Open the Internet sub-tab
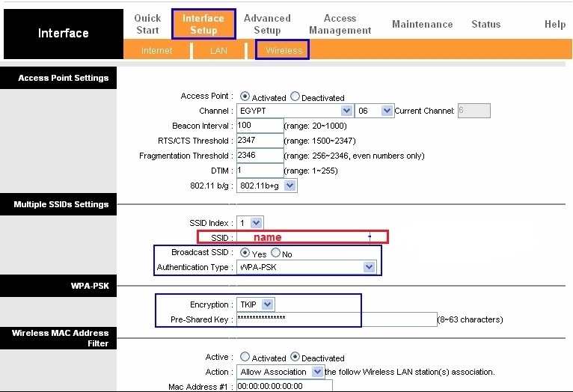This screenshot has width=573, height=392. point(156,50)
